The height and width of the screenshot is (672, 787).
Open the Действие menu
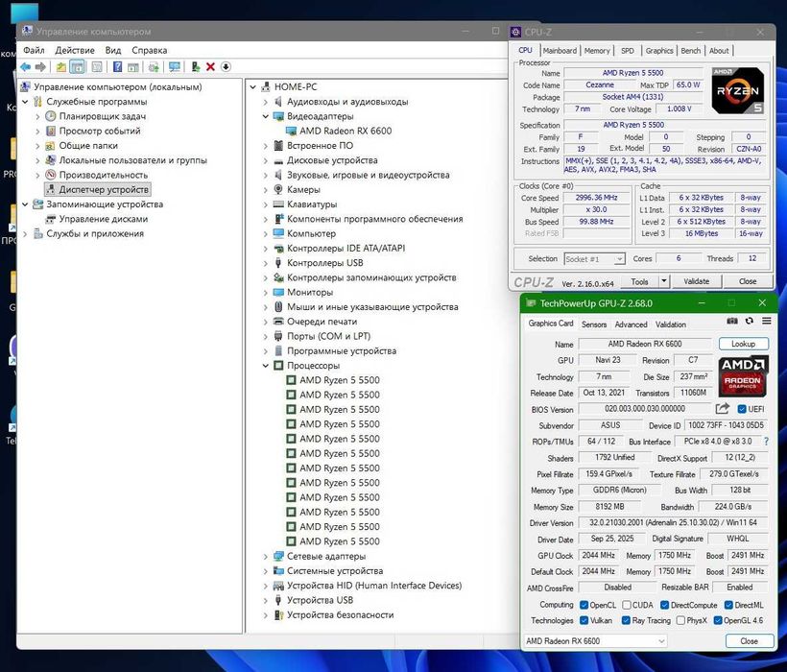click(x=75, y=50)
